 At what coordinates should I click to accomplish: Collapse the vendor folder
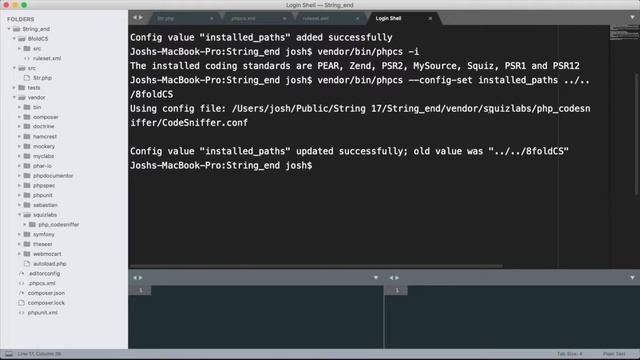14,98
